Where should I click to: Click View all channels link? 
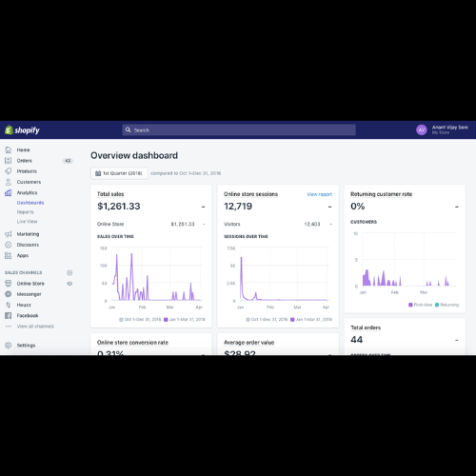click(35, 327)
